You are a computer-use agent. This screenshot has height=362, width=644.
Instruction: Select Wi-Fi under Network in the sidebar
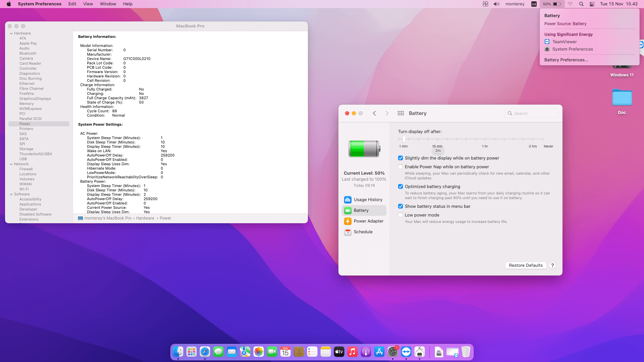click(x=24, y=189)
